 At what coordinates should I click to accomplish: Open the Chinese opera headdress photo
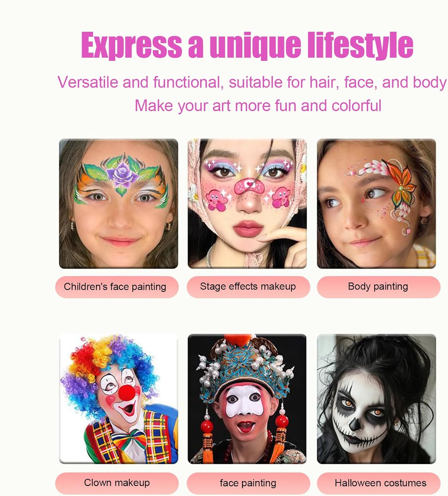pyautogui.click(x=247, y=399)
